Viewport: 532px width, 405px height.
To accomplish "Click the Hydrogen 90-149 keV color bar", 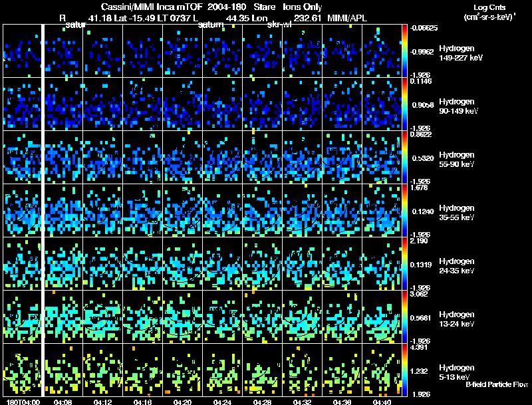I will click(404, 104).
